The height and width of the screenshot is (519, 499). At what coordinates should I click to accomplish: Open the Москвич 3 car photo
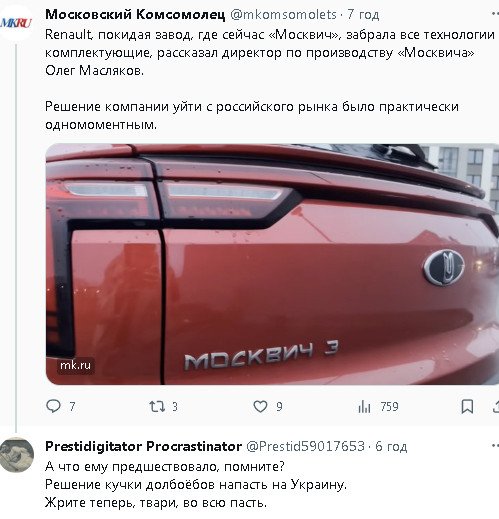(x=272, y=264)
